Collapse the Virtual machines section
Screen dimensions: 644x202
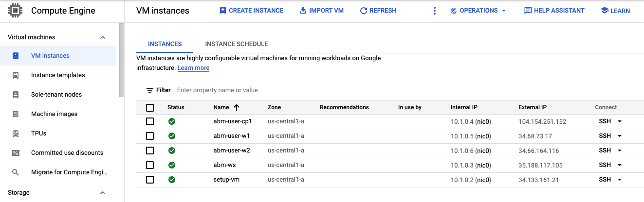coord(103,37)
